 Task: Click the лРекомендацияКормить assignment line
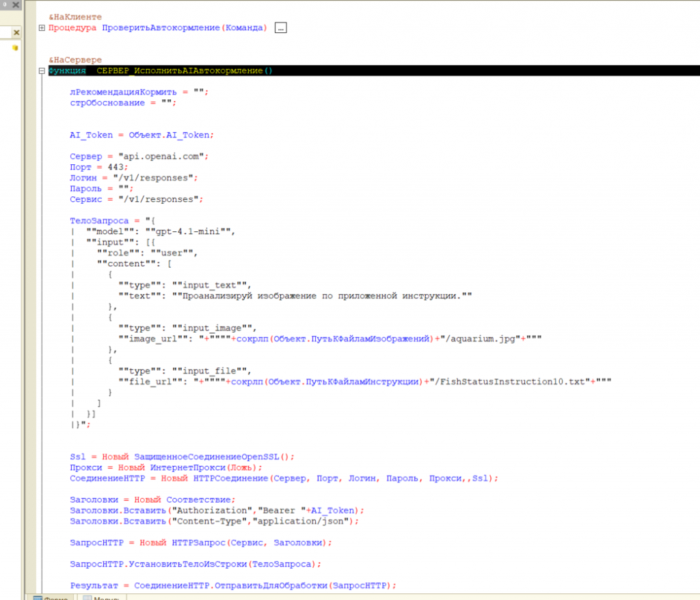139,92
